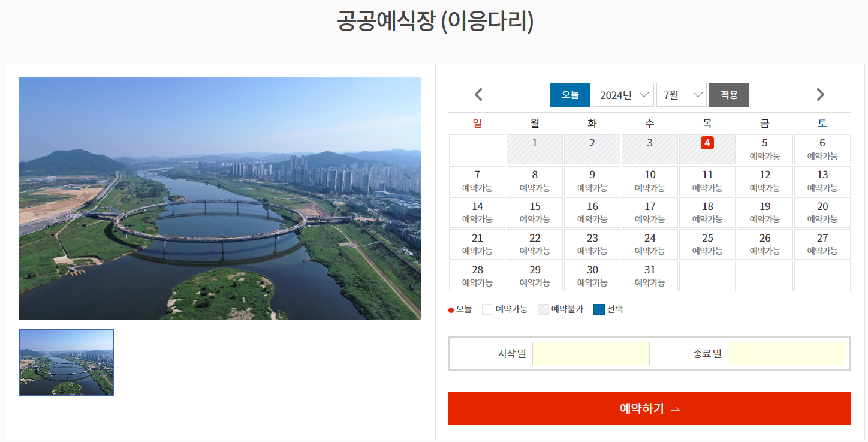Click the large aerial bridge photo

coord(219,199)
